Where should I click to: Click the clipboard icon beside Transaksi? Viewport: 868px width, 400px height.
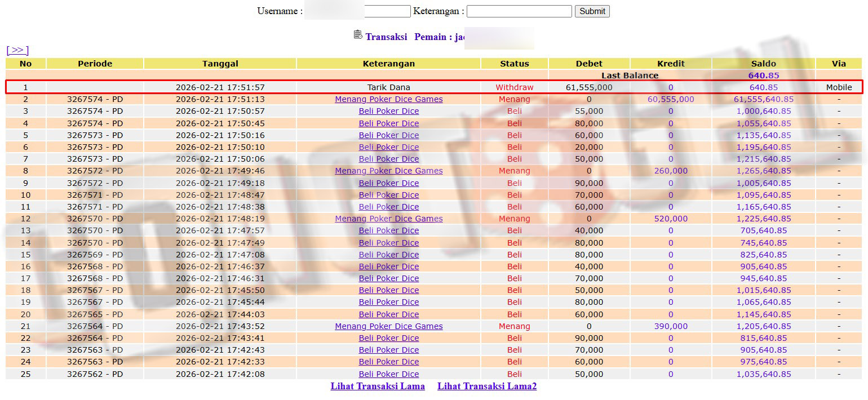pos(358,35)
